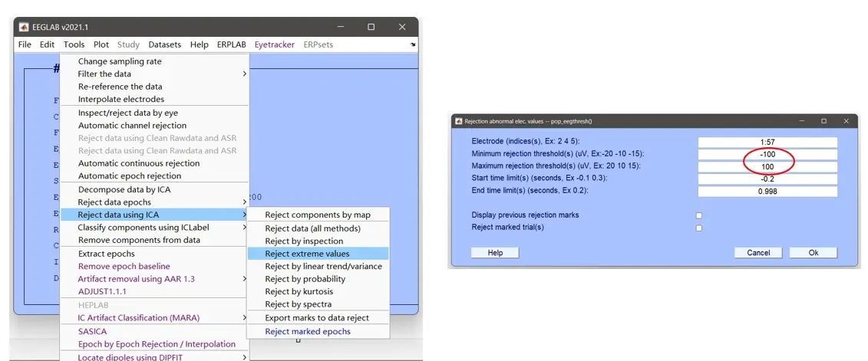Choose Epoch by Epoch Rejection / Interpolation
Image resolution: width=868 pixels, height=361 pixels.
point(154,344)
